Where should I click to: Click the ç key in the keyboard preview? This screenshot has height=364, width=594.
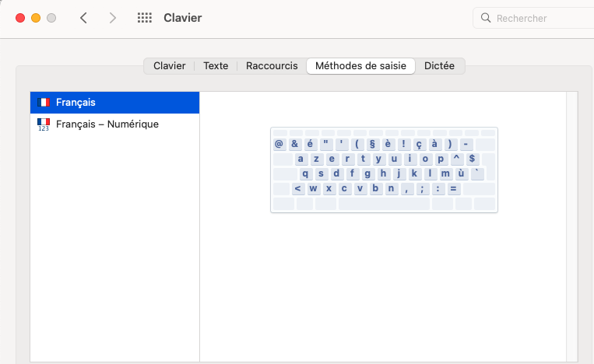419,144
